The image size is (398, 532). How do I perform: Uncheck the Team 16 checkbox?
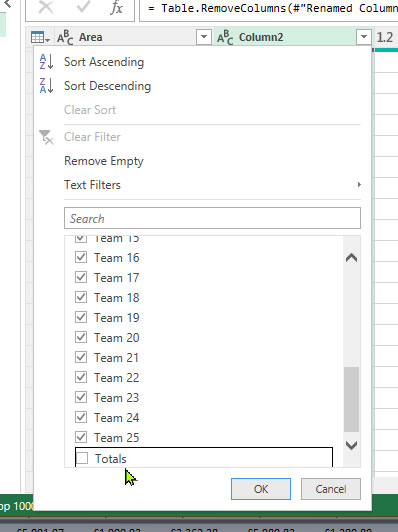coord(81,257)
